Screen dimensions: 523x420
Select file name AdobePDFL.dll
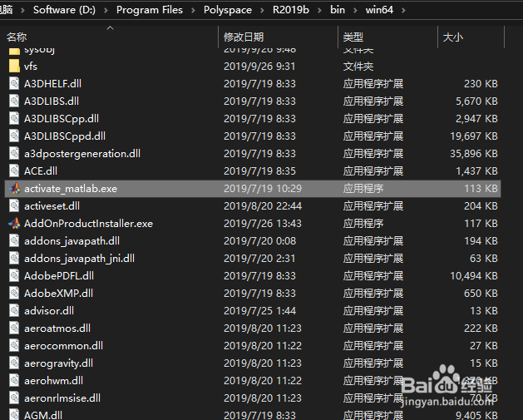click(59, 276)
